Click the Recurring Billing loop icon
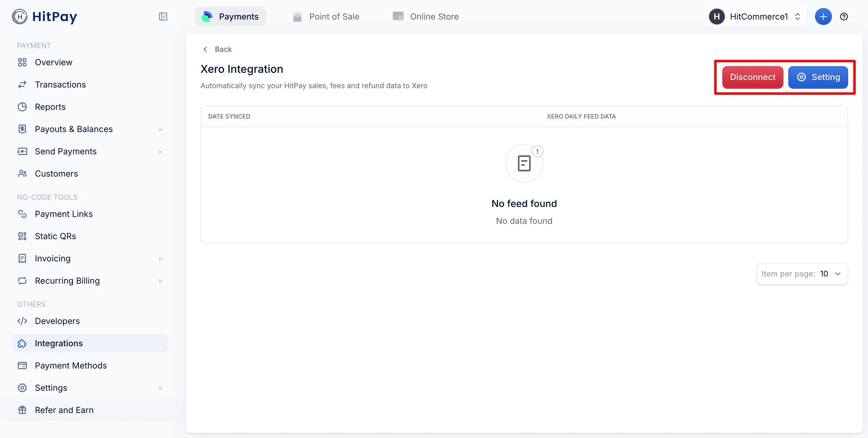This screenshot has height=438, width=868. point(22,280)
